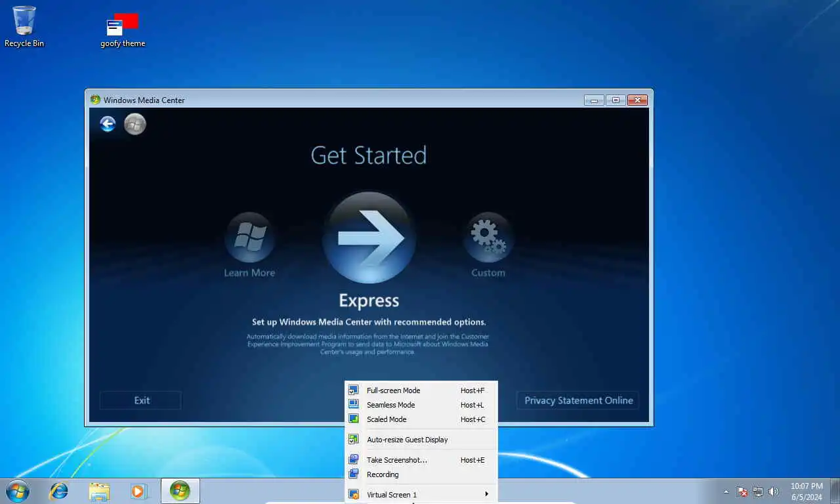Open the Windows Start orb

[x=18, y=490]
